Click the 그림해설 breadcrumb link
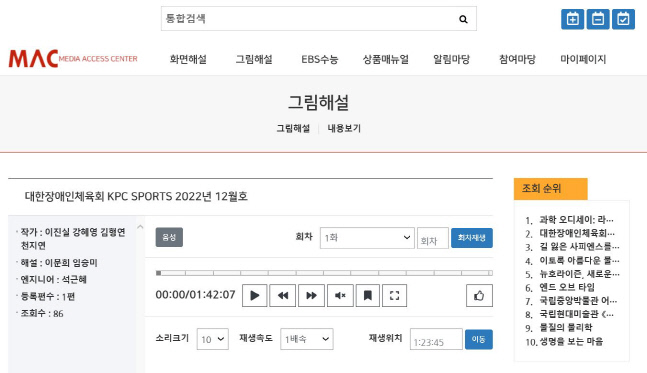The height and width of the screenshot is (373, 647). coord(293,128)
